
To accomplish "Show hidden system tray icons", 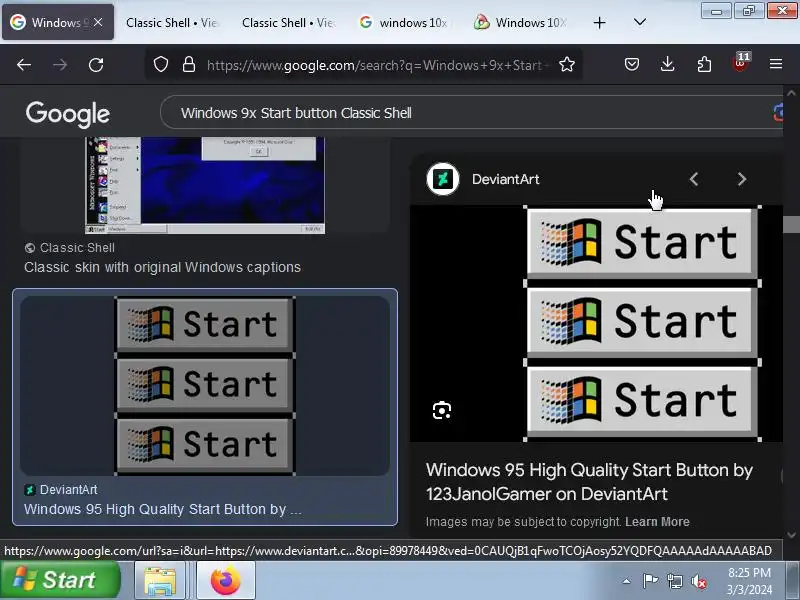I will 627,581.
